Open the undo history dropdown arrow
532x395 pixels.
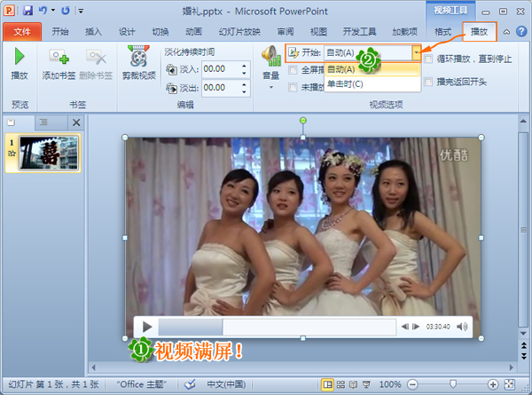click(x=53, y=11)
